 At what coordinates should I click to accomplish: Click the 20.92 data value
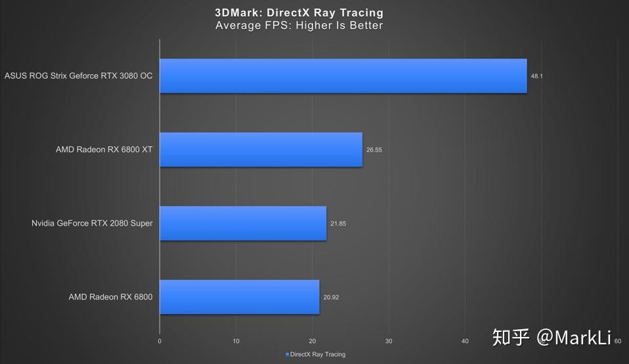pyautogui.click(x=331, y=298)
